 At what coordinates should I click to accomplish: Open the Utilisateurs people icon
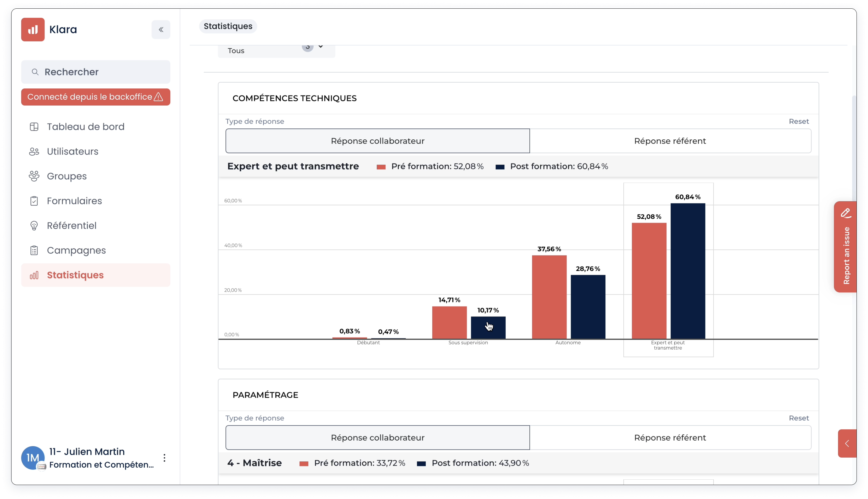pyautogui.click(x=34, y=151)
